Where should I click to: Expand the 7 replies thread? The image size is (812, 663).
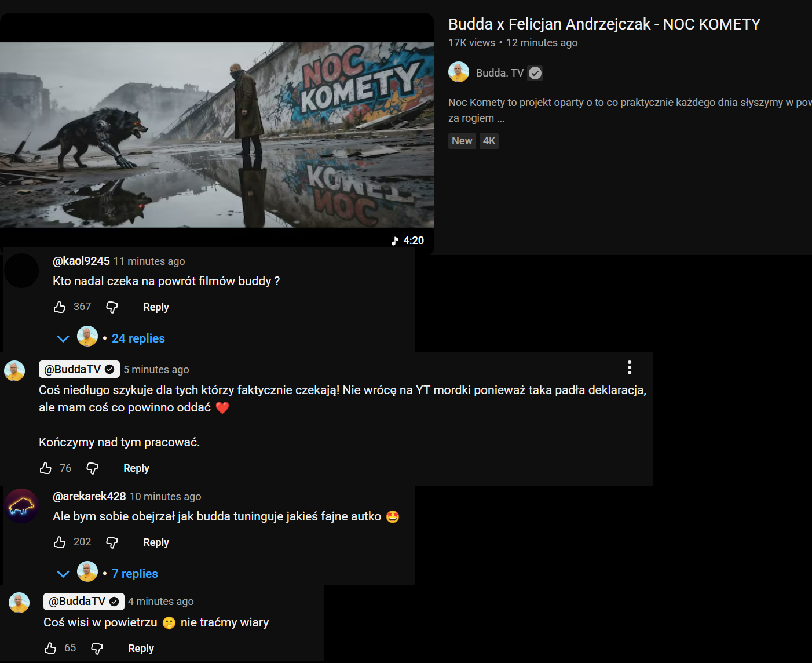pyautogui.click(x=134, y=574)
